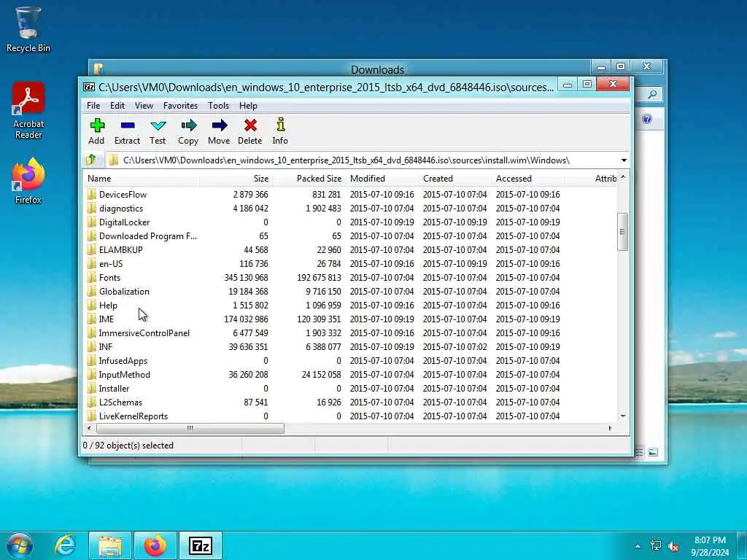Expand the address path dropdown
The width and height of the screenshot is (747, 560).
click(624, 160)
